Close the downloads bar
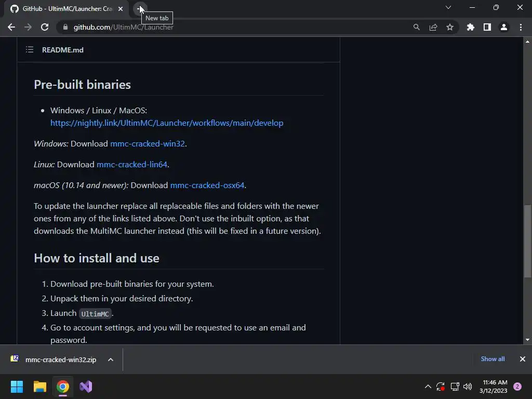 coord(523,358)
